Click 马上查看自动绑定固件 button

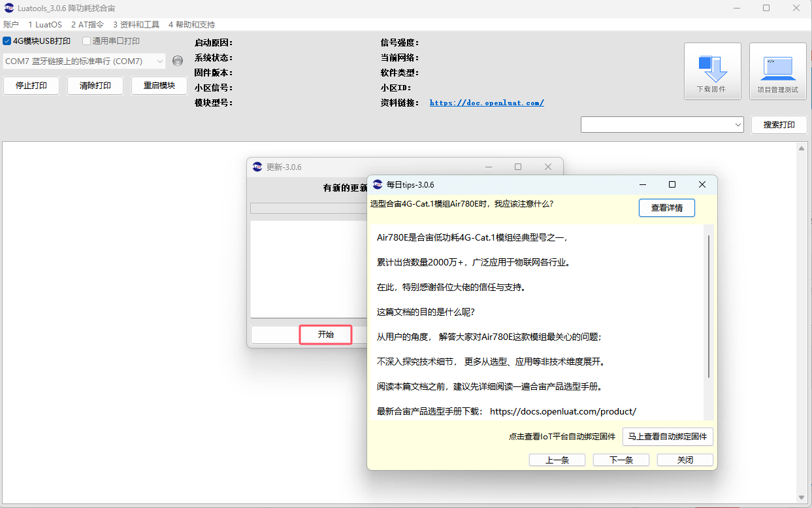(668, 437)
